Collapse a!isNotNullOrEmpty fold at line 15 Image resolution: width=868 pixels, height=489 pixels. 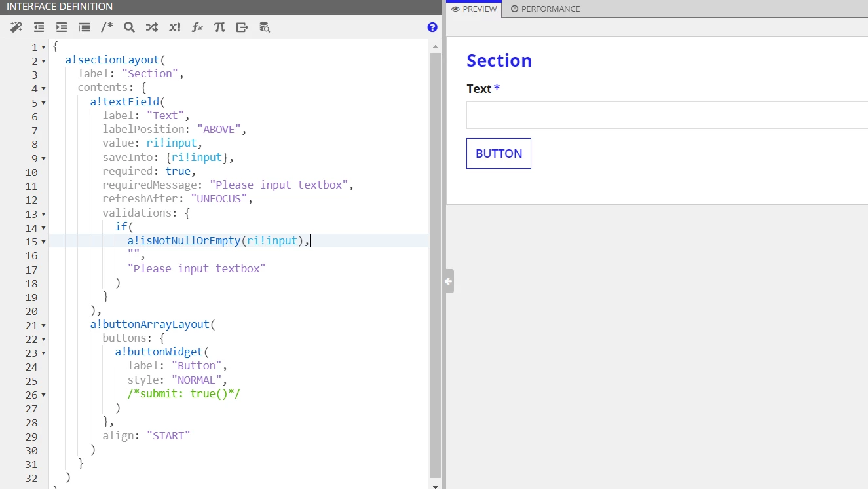pyautogui.click(x=44, y=242)
